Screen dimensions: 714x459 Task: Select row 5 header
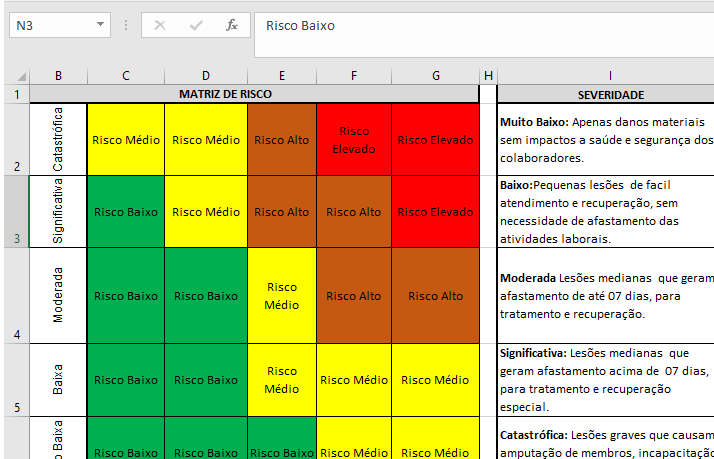coord(16,380)
